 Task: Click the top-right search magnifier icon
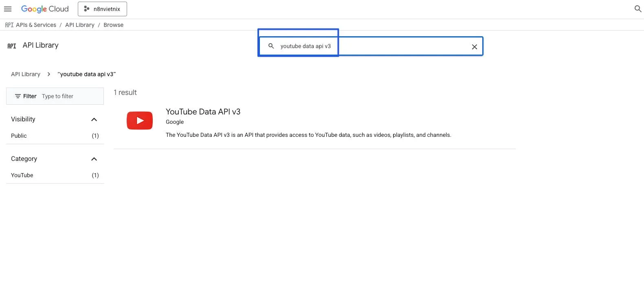point(638,9)
